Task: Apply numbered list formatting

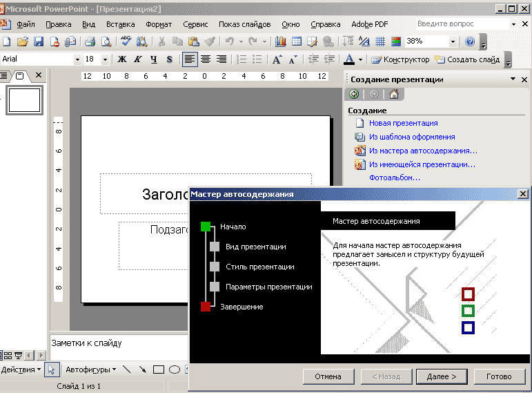Action: [242, 59]
